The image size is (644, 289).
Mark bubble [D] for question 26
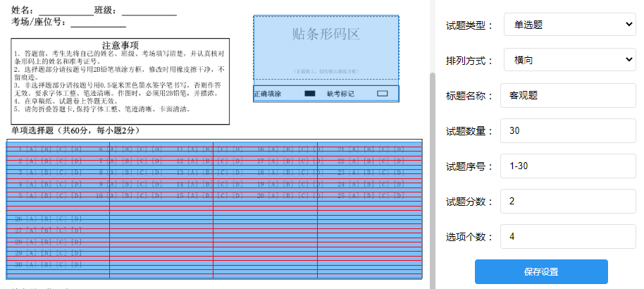tap(78, 219)
